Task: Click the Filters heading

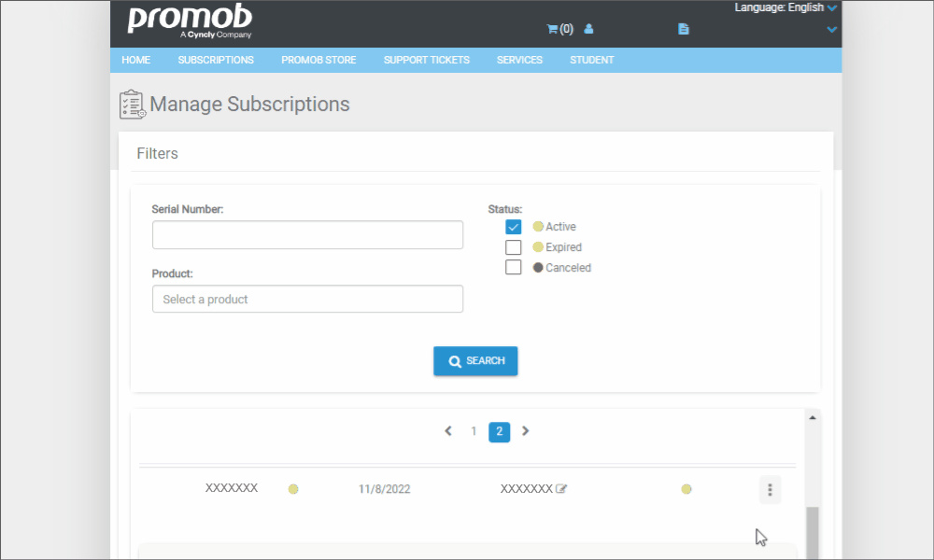Action: pyautogui.click(x=157, y=154)
